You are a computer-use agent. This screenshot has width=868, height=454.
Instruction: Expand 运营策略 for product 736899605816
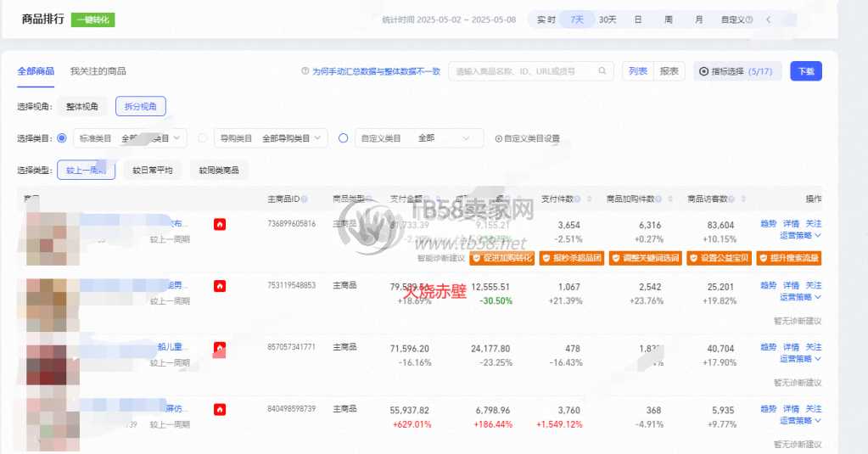800,236
